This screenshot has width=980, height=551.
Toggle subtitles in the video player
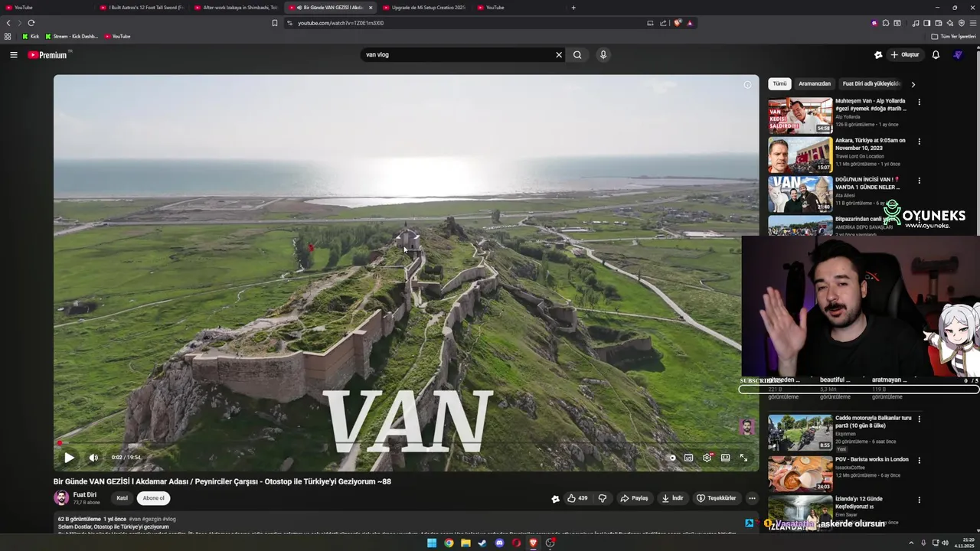[689, 458]
